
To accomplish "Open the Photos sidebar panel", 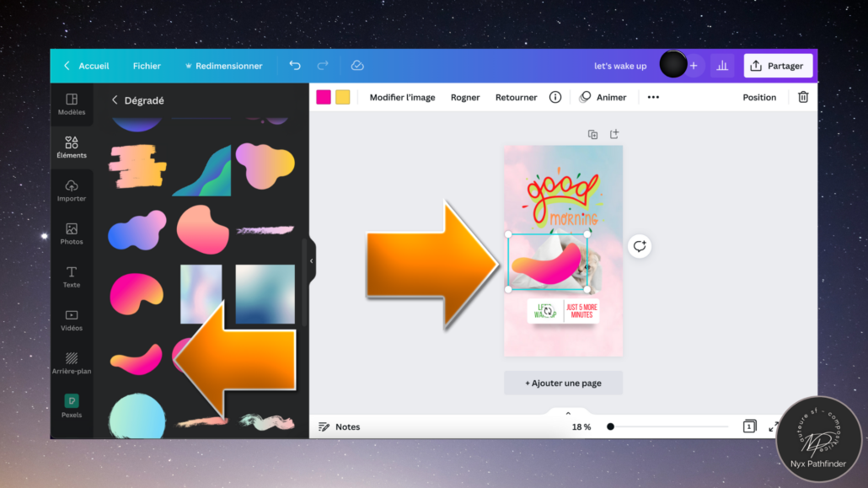I will pyautogui.click(x=72, y=233).
